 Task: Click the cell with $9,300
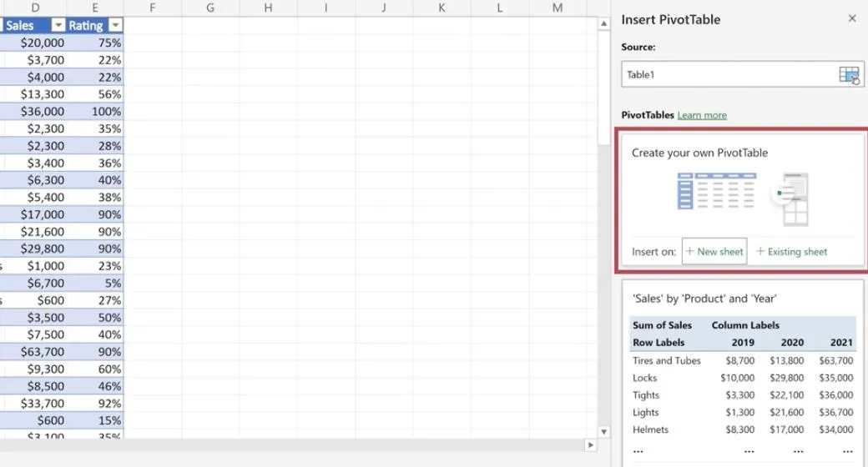[x=33, y=369]
